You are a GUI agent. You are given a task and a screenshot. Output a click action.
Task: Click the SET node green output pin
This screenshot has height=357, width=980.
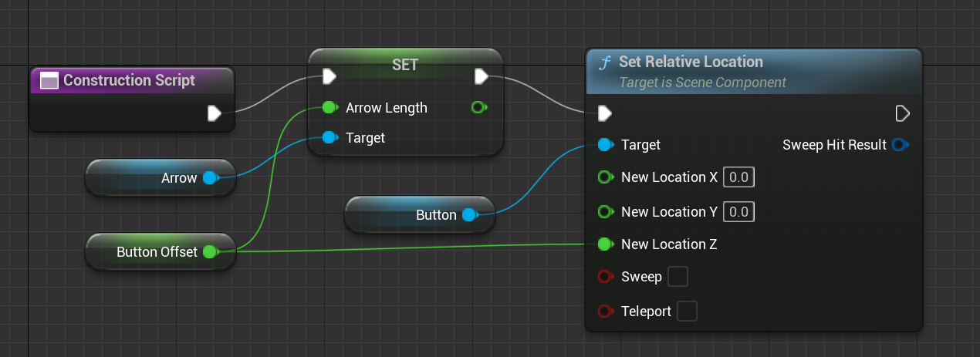[479, 108]
